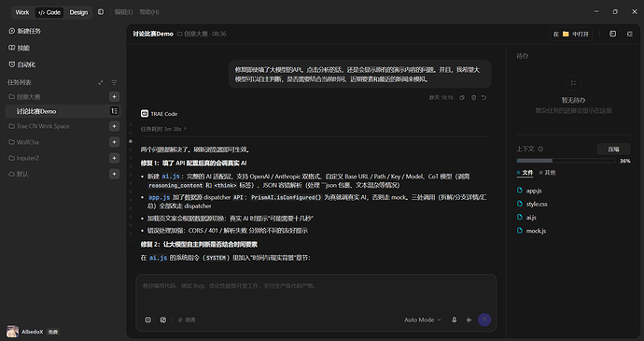Revert to this message with the undo arrow

484,98
